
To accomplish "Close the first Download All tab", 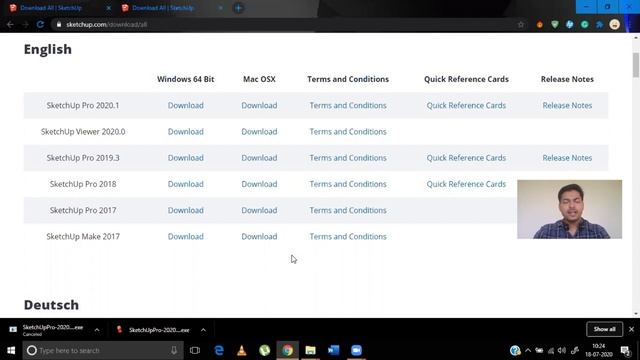I will (108, 8).
